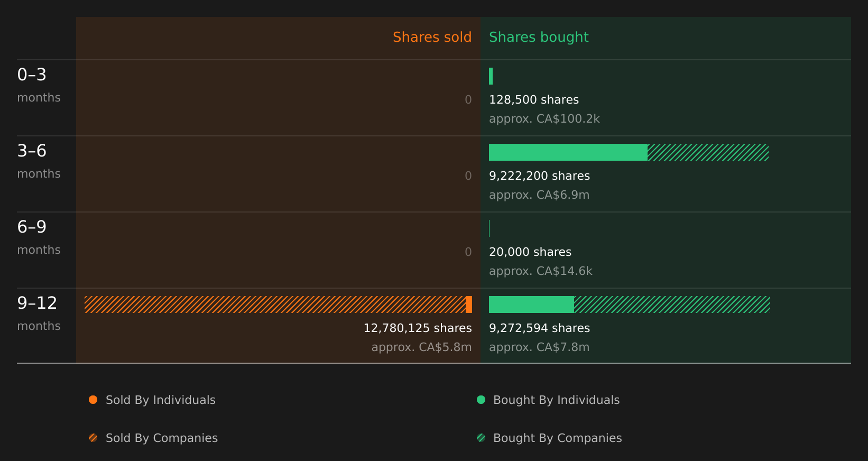Screen dimensions: 868x461
Task: Select the approx. CA$14.6k text
Action: 541,271
